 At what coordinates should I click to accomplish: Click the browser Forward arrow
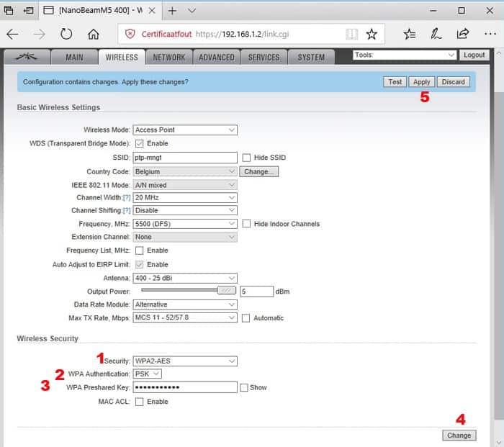(40, 34)
